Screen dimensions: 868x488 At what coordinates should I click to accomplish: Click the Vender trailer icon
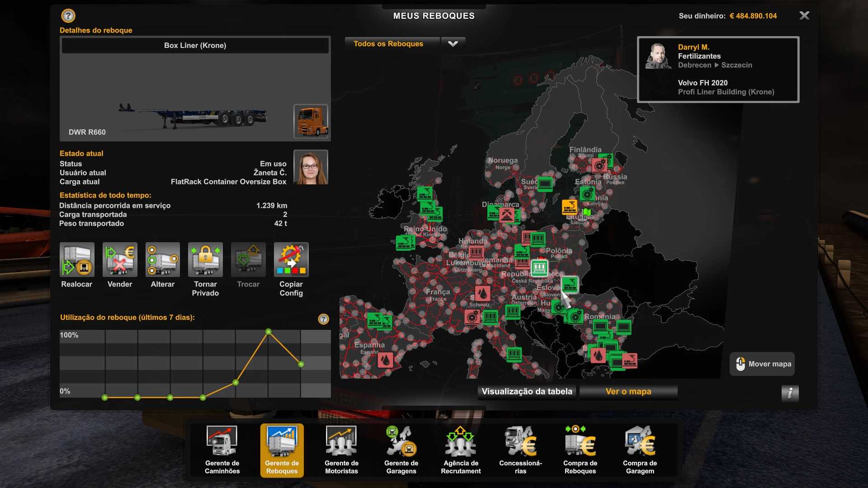pos(120,260)
